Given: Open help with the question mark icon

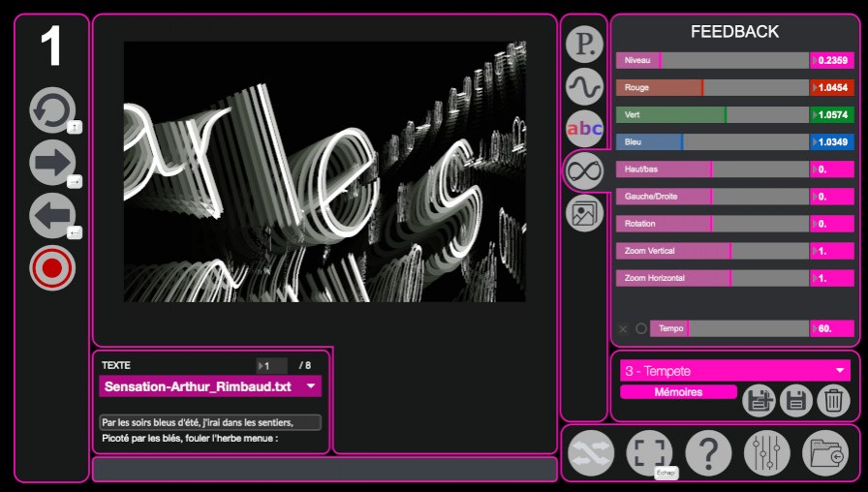Looking at the screenshot, I should 708,453.
